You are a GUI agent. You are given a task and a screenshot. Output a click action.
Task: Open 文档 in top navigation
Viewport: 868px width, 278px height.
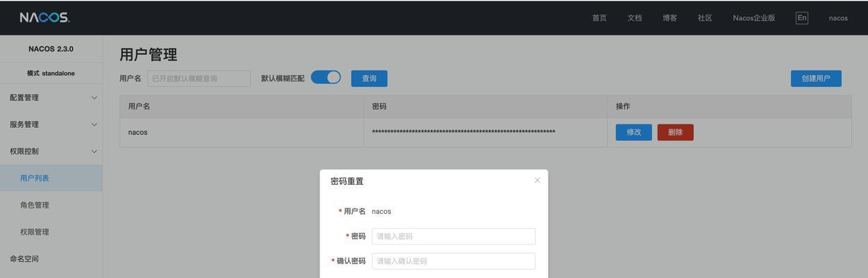634,18
